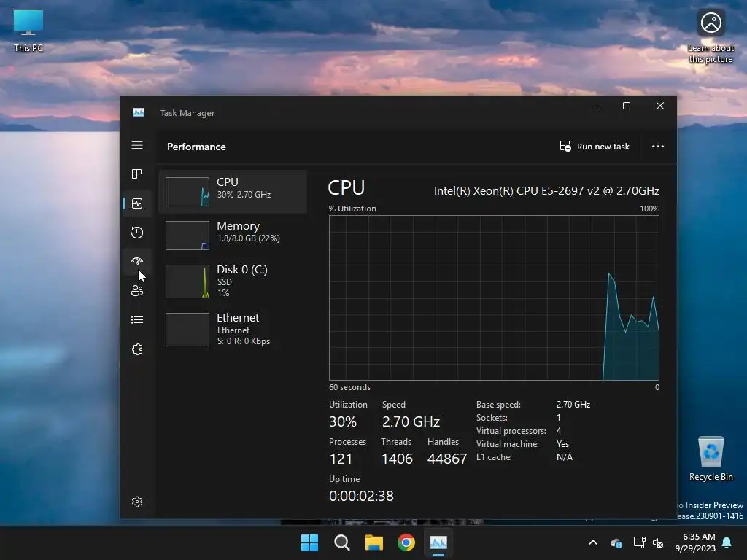Open the Details page icon
747x560 pixels.
coord(137,320)
